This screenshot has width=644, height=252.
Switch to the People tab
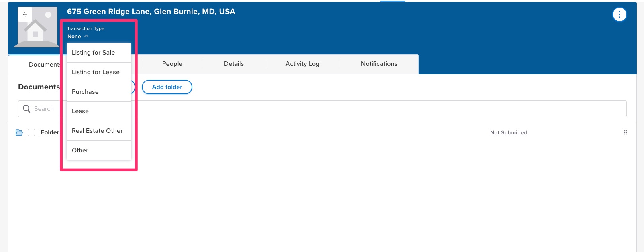172,64
